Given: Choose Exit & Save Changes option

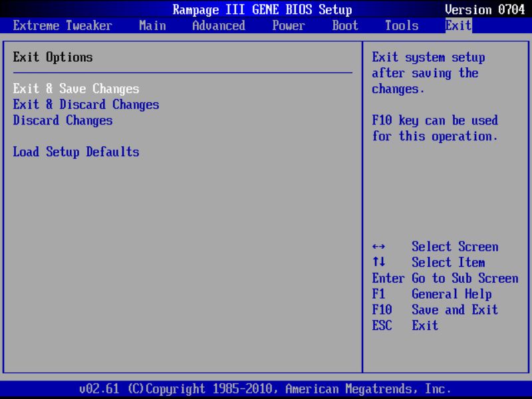Looking at the screenshot, I should 76,88.
